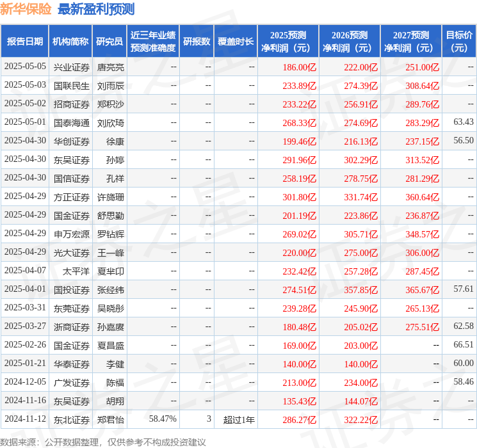Select the 研究员 column header
Viewport: 477px width, 448px height.
(x=109, y=42)
